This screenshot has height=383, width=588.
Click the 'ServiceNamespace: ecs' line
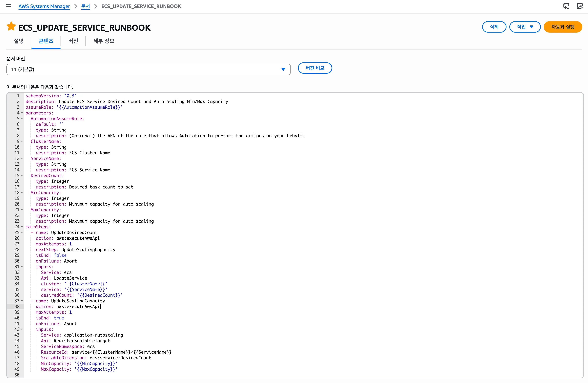pyautogui.click(x=68, y=347)
